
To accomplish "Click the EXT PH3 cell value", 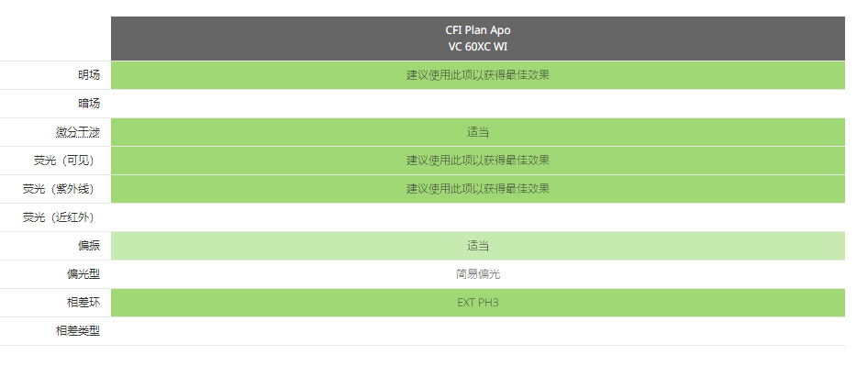I will click(478, 303).
